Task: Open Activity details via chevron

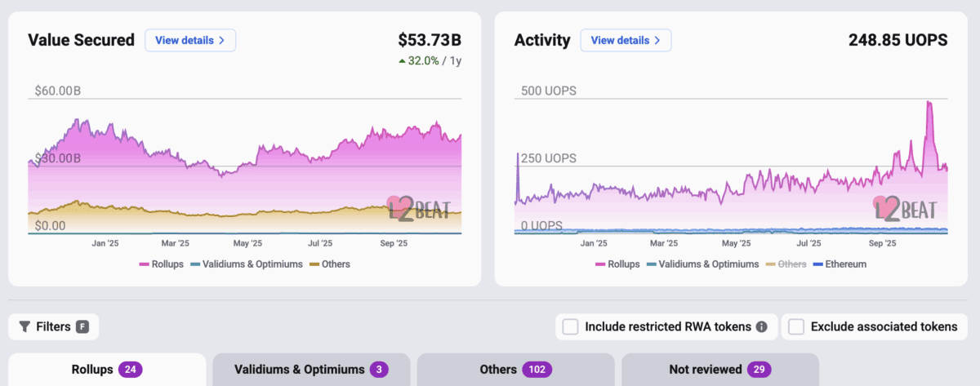Action: click(657, 40)
